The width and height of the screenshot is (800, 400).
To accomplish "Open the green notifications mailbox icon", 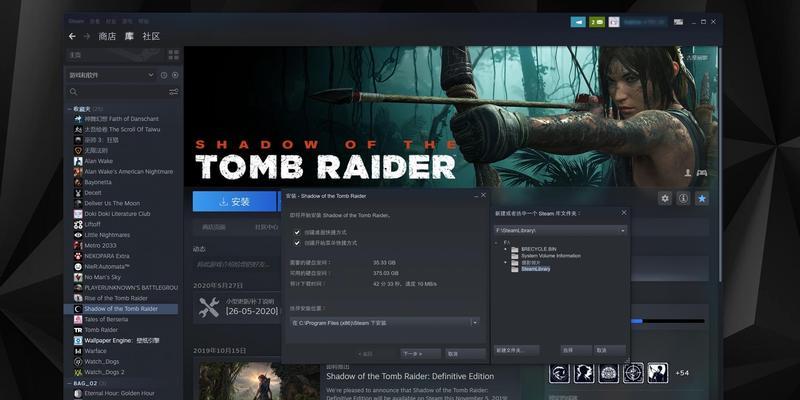I will 597,22.
